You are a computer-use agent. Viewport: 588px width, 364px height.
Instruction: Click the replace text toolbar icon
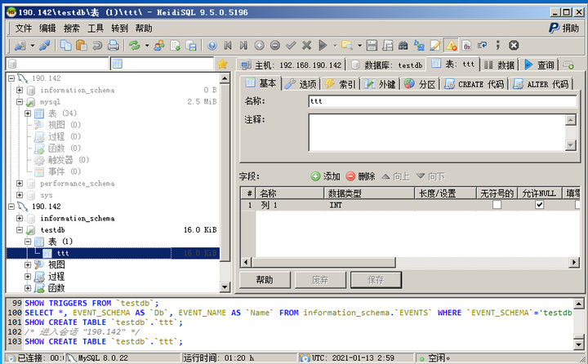pyautogui.click(x=419, y=46)
